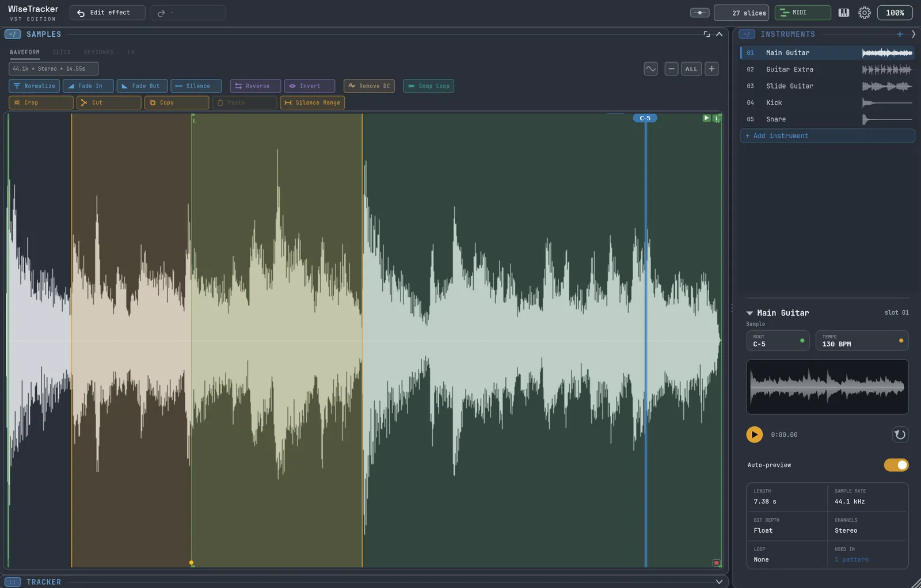Apply Fade Out

pos(142,86)
